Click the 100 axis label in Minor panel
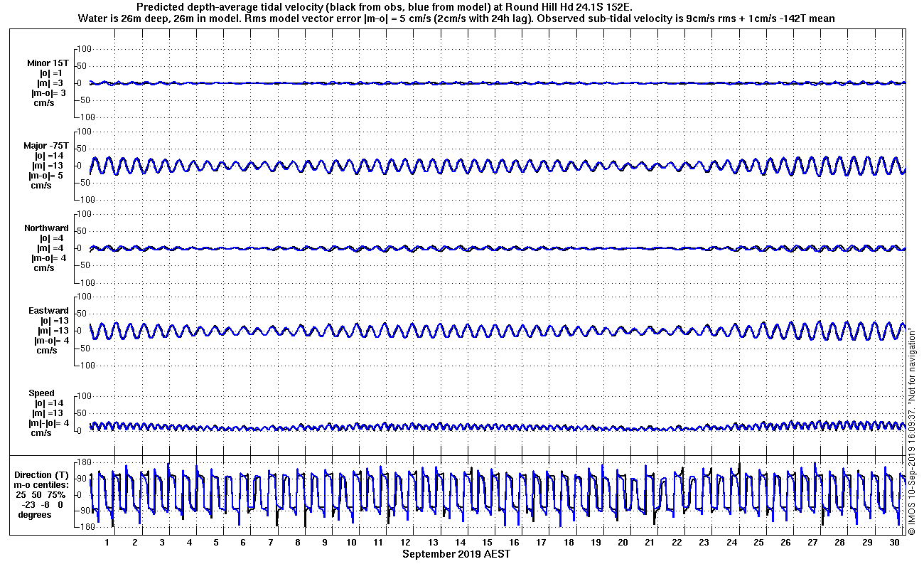Screen dimensions: 924x569 (85, 48)
